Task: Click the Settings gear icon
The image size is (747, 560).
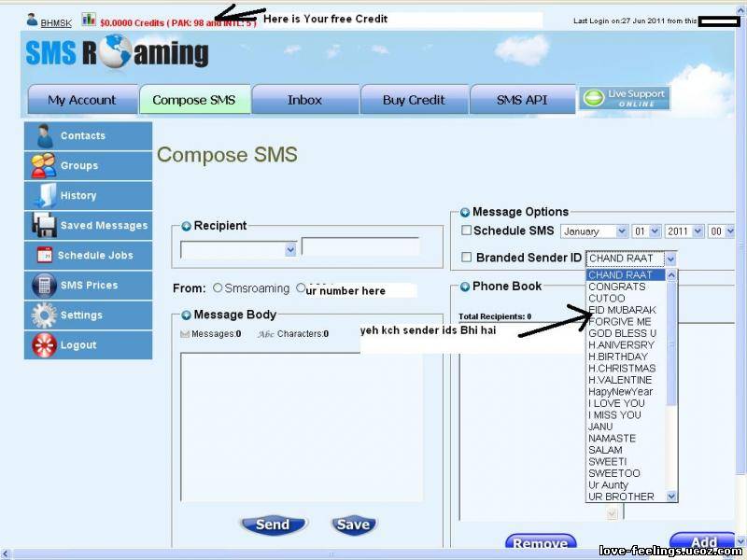Action: pos(44,315)
